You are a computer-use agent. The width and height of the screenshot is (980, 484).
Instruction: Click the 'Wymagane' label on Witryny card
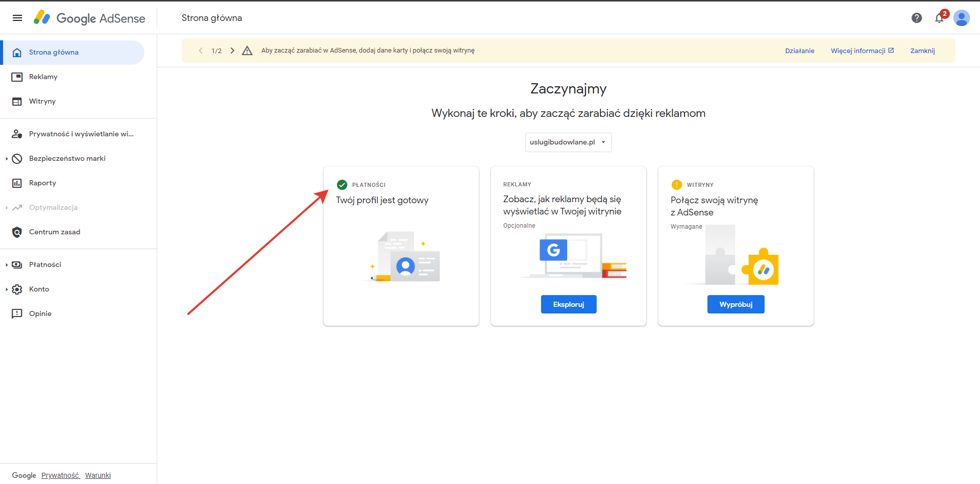(687, 227)
